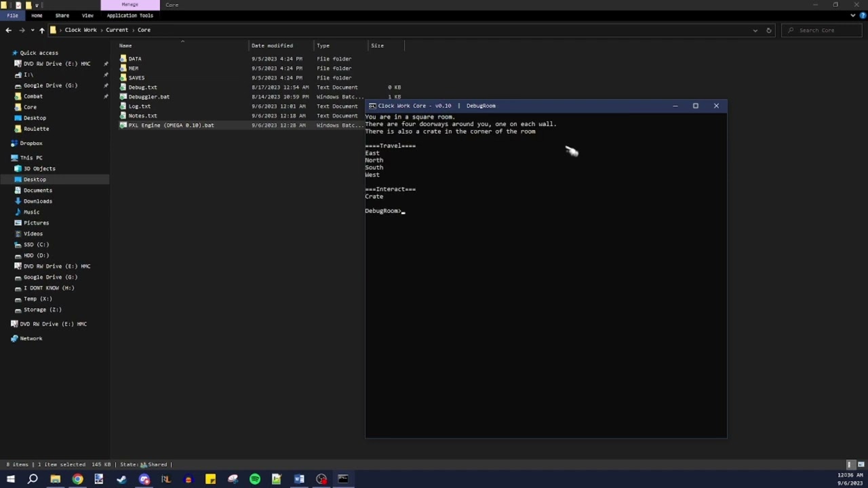Image resolution: width=868 pixels, height=488 pixels.
Task: Go back in File Explorer navigation
Action: [x=8, y=30]
